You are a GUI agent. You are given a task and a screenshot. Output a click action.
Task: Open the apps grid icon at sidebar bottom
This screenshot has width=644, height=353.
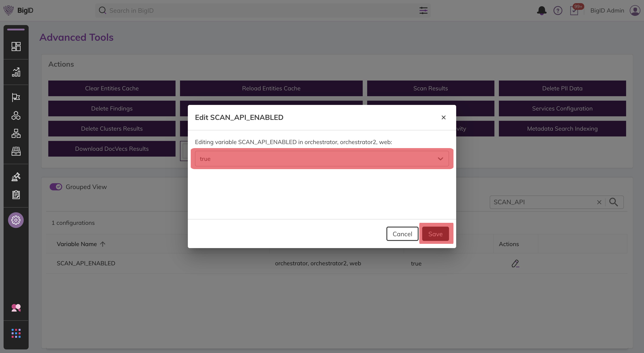(x=16, y=333)
